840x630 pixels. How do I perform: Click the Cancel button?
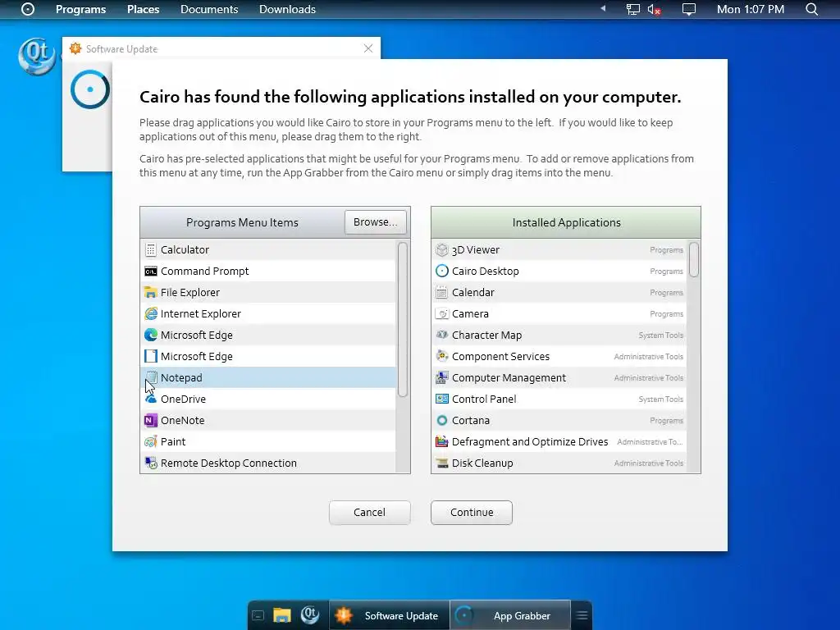[370, 512]
